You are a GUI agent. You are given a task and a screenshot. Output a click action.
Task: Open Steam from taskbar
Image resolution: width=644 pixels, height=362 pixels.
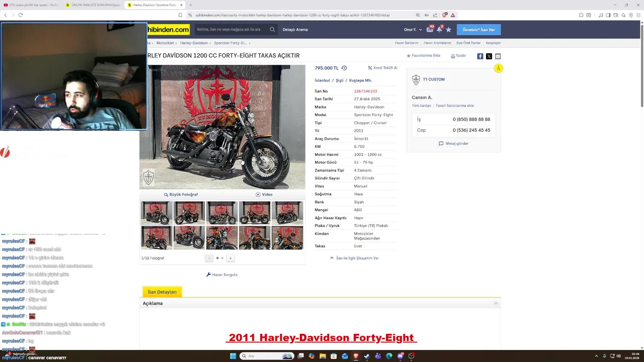367,356
